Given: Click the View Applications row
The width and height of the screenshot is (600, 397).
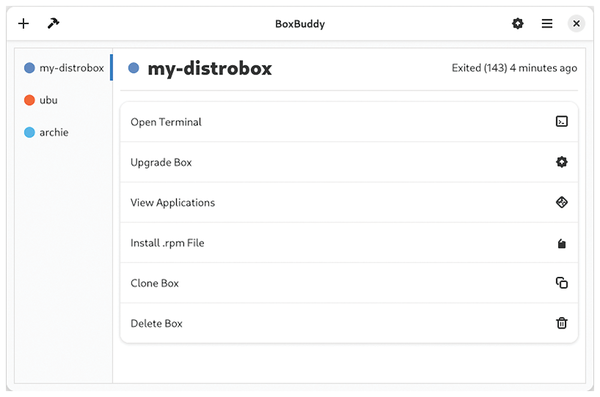Looking at the screenshot, I should [349, 203].
